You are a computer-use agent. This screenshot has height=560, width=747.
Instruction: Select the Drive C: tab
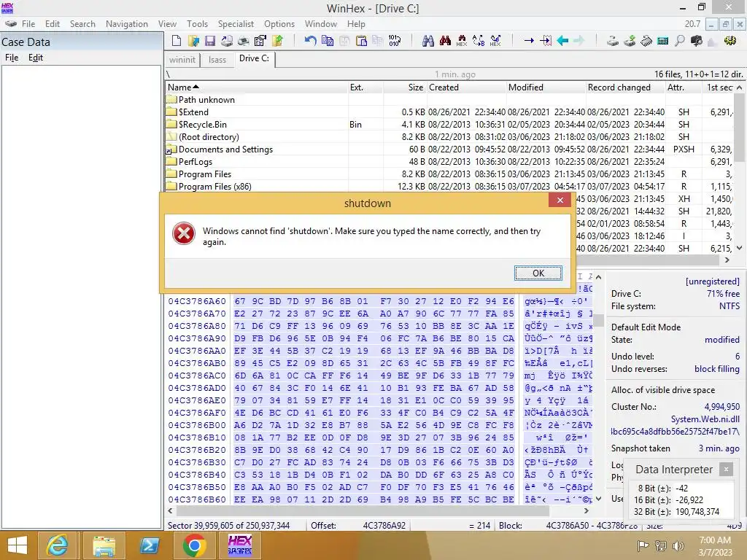pos(255,58)
